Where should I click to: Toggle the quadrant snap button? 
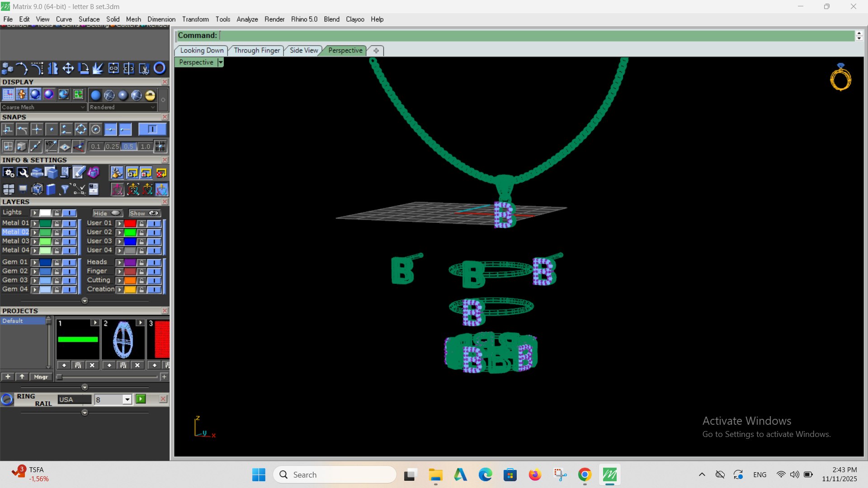[81, 130]
